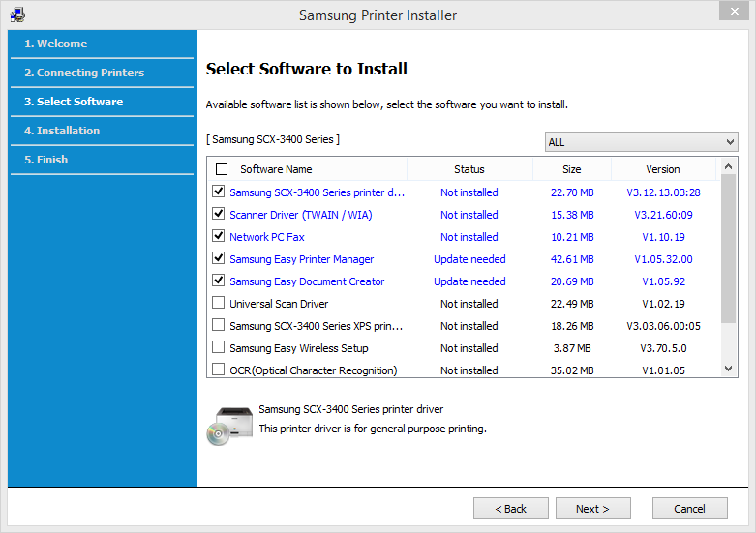The height and width of the screenshot is (533, 756).
Task: Click the software list vertical scrollbar thumb
Action: [x=729, y=250]
